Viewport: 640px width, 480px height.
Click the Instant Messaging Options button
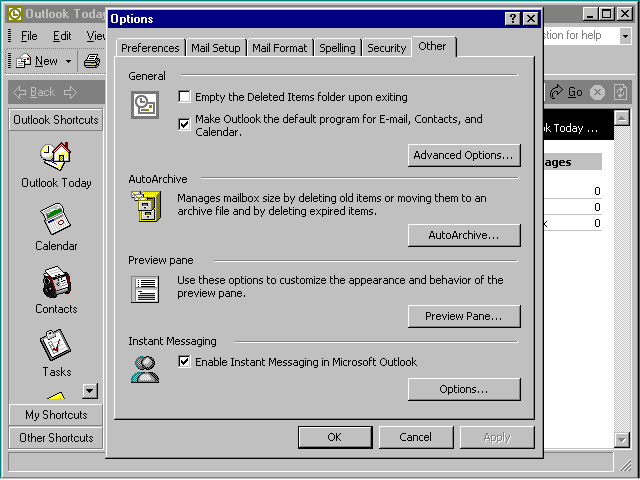pos(464,389)
